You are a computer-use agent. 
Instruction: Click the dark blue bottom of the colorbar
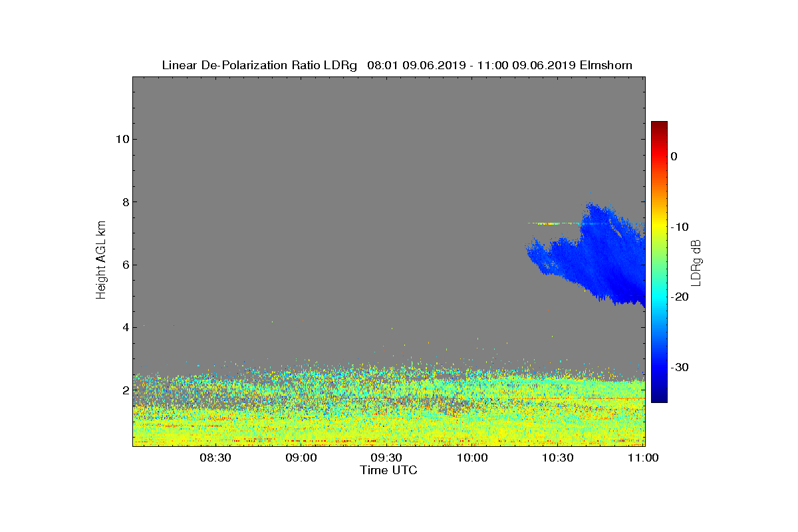[x=659, y=398]
